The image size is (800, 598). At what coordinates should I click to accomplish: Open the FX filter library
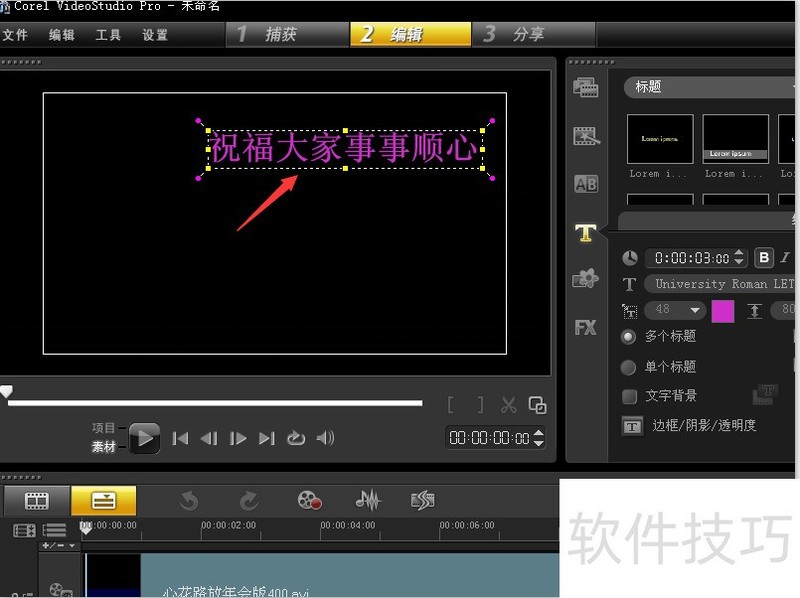click(x=585, y=327)
